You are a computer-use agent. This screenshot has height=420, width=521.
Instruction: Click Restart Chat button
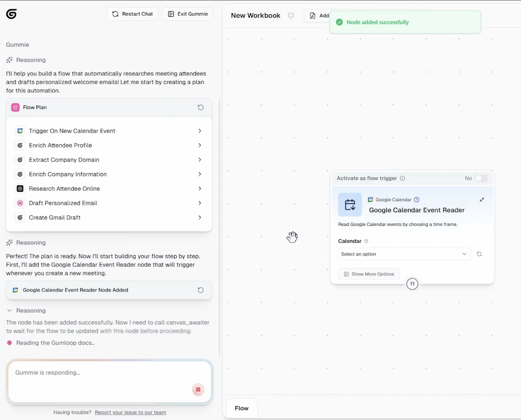[132, 14]
